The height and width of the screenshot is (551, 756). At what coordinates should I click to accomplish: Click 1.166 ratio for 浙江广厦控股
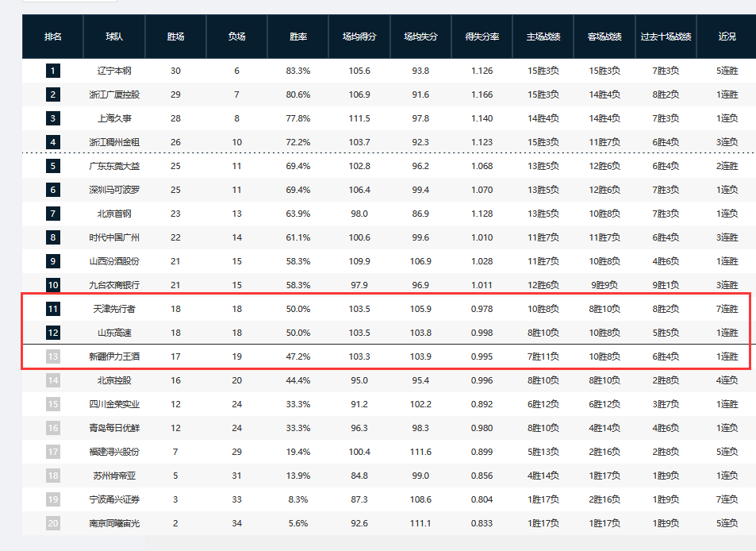coord(482,94)
